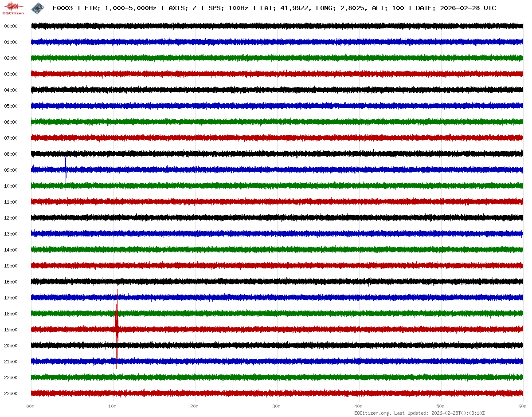Click the 23:00 hour label
The height and width of the screenshot is (417, 532).
[11, 393]
